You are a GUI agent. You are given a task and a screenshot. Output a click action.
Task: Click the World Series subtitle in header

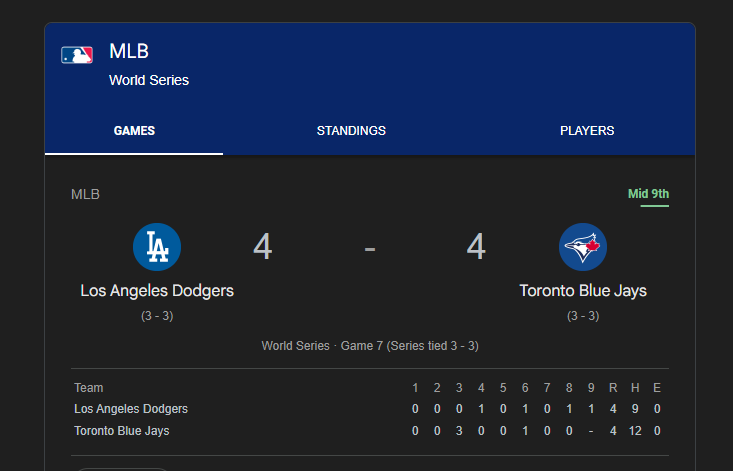149,80
